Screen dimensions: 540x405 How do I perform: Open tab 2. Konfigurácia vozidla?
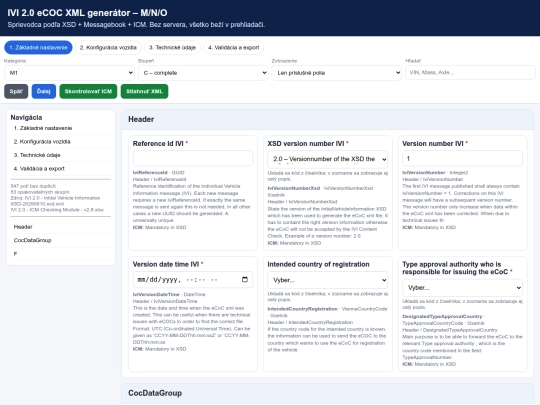(108, 48)
